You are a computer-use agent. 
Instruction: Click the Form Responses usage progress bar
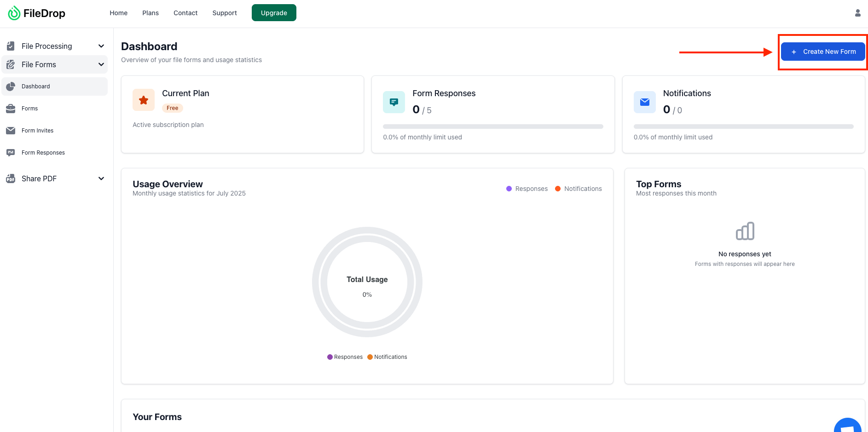(493, 127)
